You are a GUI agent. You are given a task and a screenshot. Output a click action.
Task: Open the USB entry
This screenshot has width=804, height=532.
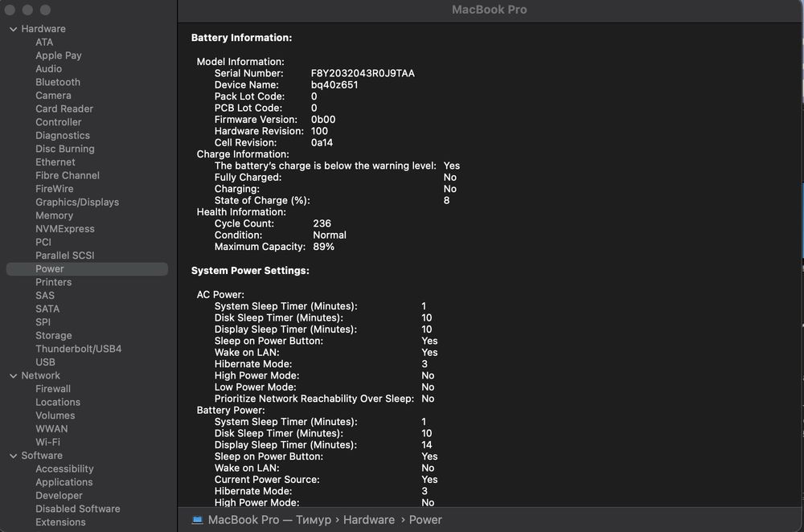[x=45, y=362]
